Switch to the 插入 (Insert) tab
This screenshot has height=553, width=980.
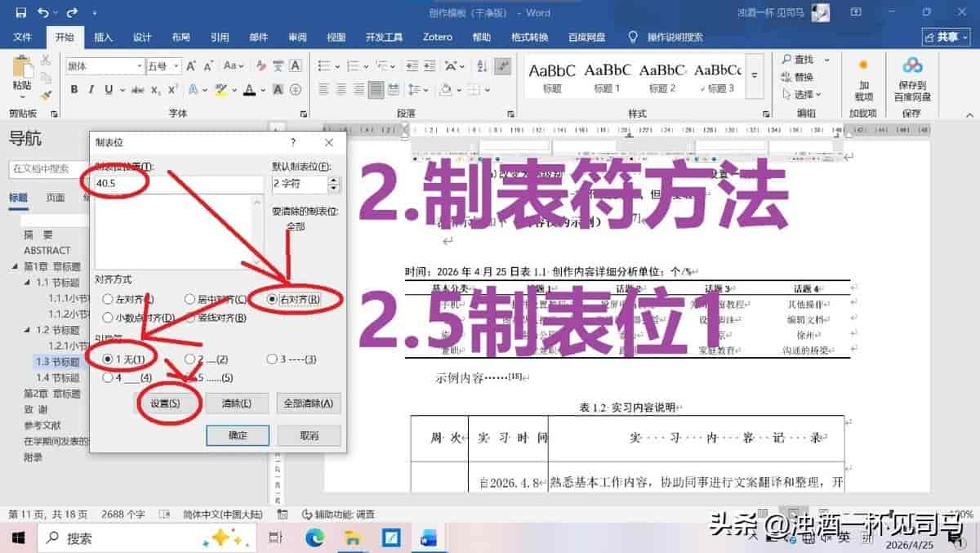[104, 38]
